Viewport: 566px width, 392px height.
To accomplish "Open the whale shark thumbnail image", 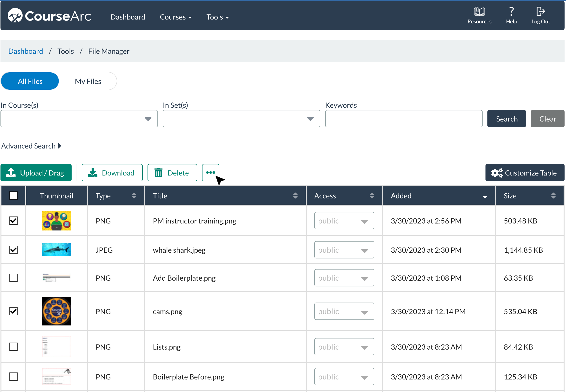I will (x=56, y=250).
